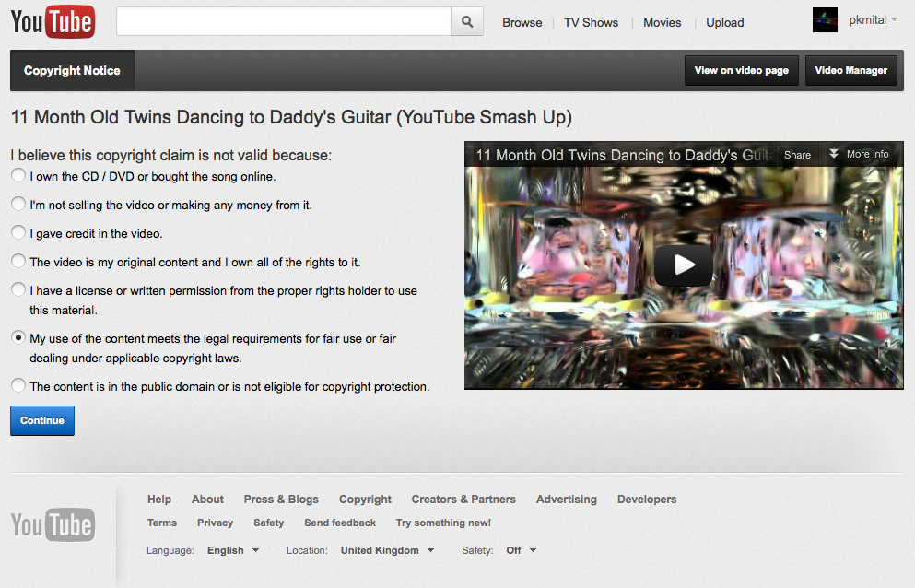
Task: Open the Safety Off dropdown
Action: pos(521,550)
